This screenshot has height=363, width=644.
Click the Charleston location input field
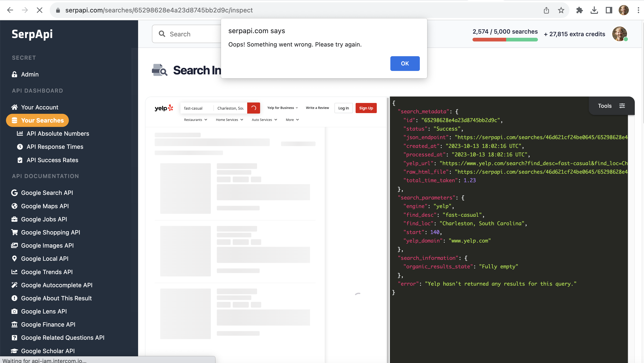pos(229,108)
